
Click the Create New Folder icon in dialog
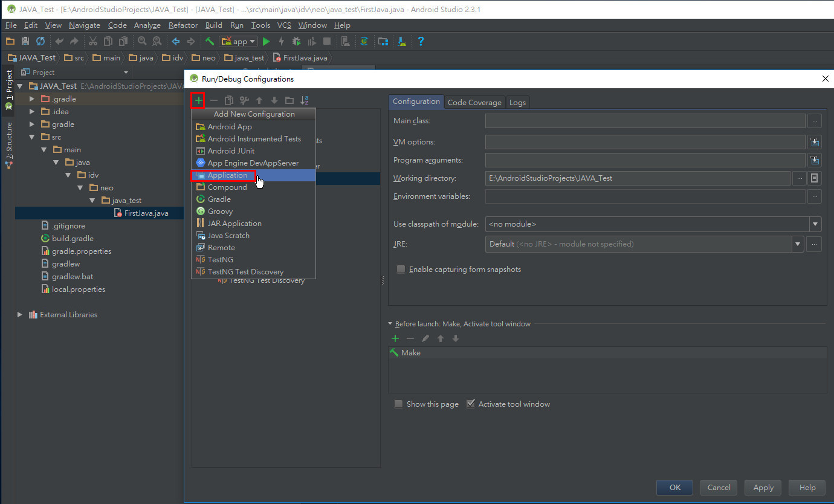289,100
